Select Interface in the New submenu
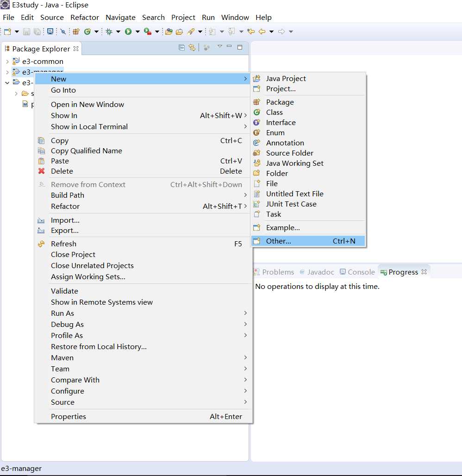 [308, 122]
